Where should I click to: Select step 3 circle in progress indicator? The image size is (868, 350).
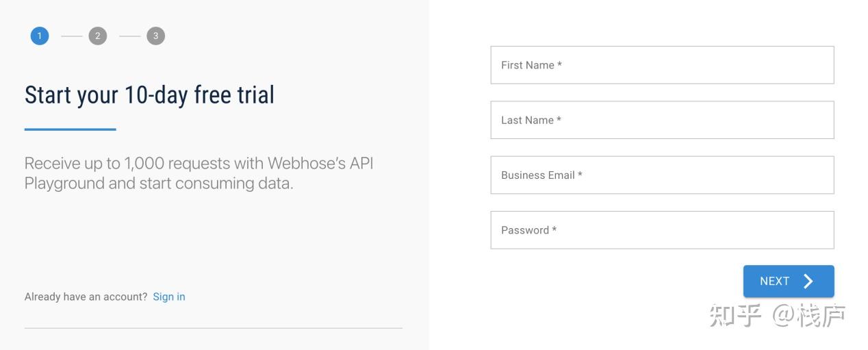[155, 36]
